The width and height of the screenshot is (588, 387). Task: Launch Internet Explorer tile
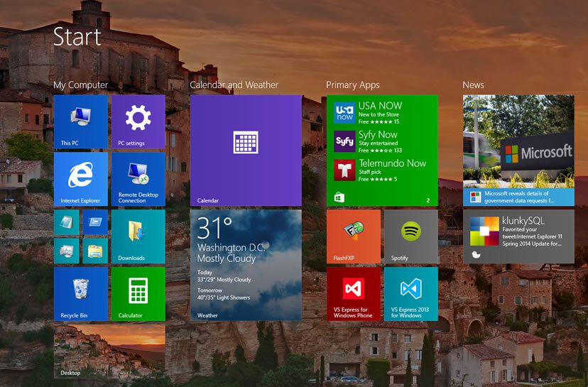point(80,179)
